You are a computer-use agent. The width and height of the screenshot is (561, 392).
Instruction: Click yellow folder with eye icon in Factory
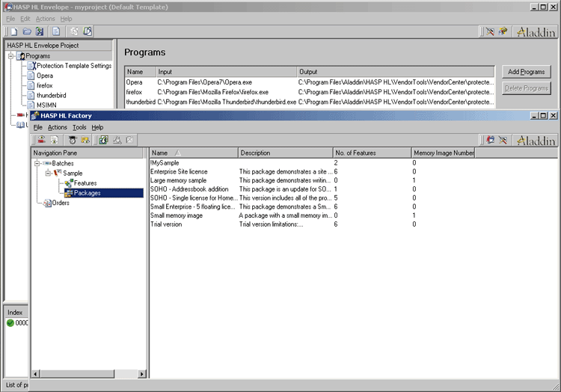point(85,140)
